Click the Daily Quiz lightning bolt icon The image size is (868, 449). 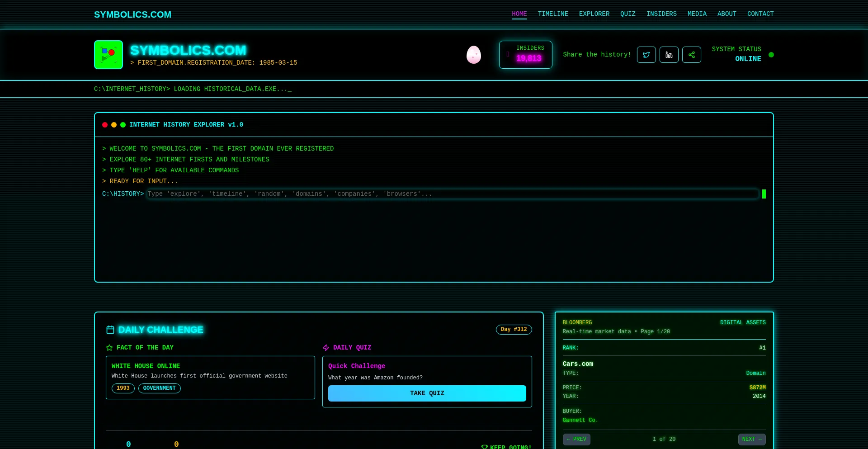click(326, 348)
